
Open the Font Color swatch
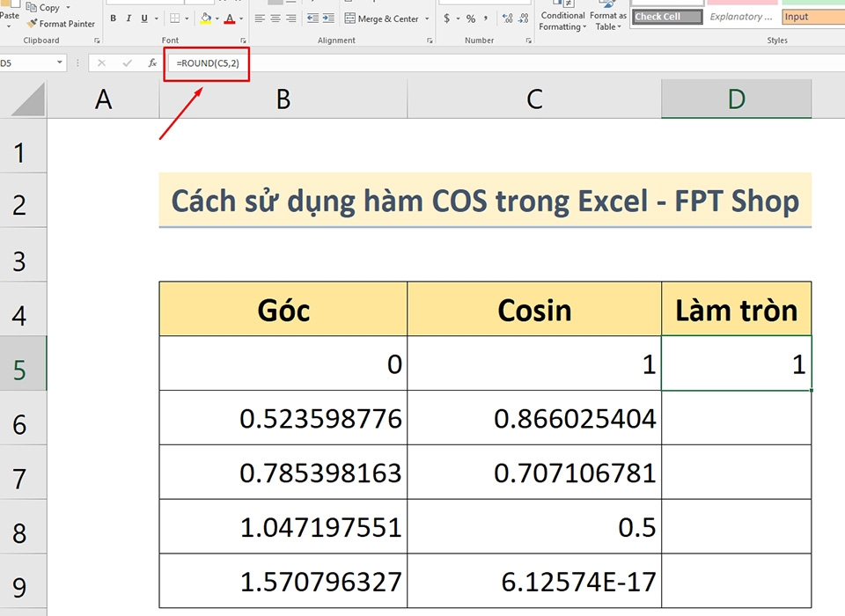(x=230, y=18)
